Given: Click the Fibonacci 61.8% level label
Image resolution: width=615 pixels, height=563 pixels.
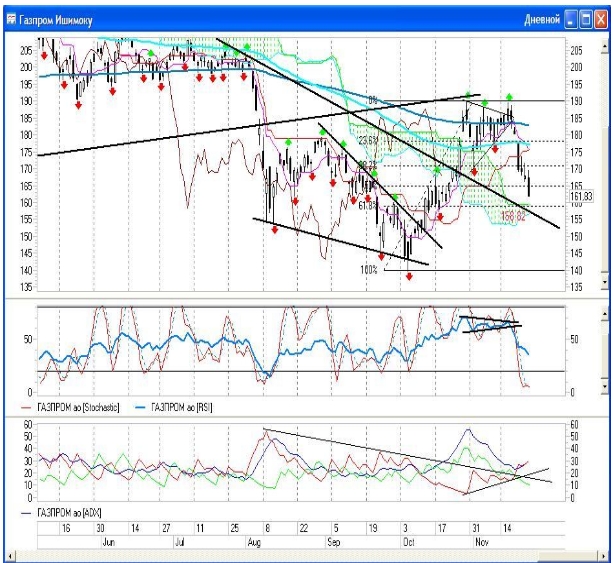Looking at the screenshot, I should point(368,205).
